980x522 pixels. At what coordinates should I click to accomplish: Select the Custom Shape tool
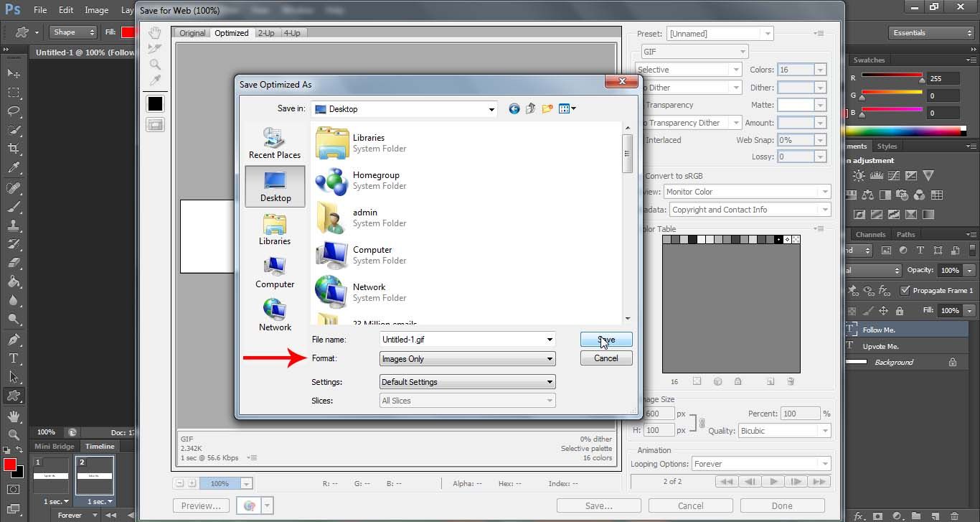coord(14,396)
